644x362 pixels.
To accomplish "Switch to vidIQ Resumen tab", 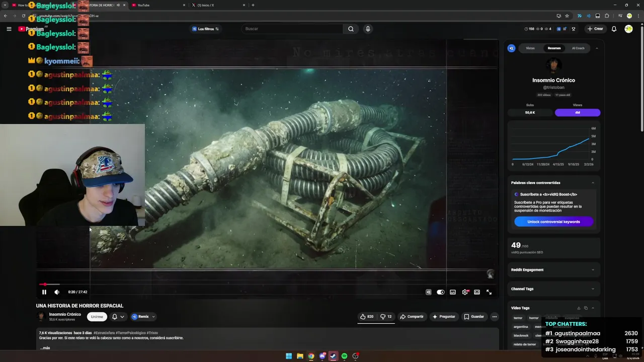I will (554, 48).
